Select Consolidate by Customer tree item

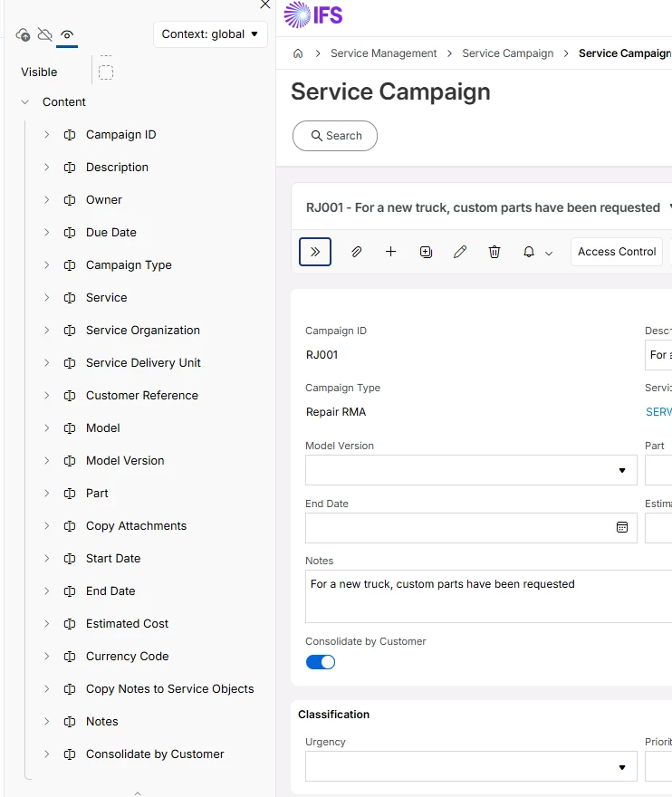pyautogui.click(x=155, y=754)
